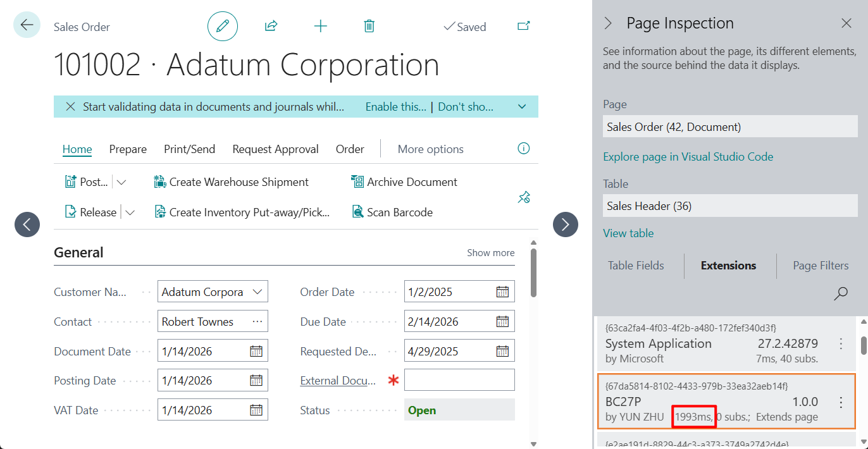
Task: Go to next record with right arrow
Action: click(565, 225)
